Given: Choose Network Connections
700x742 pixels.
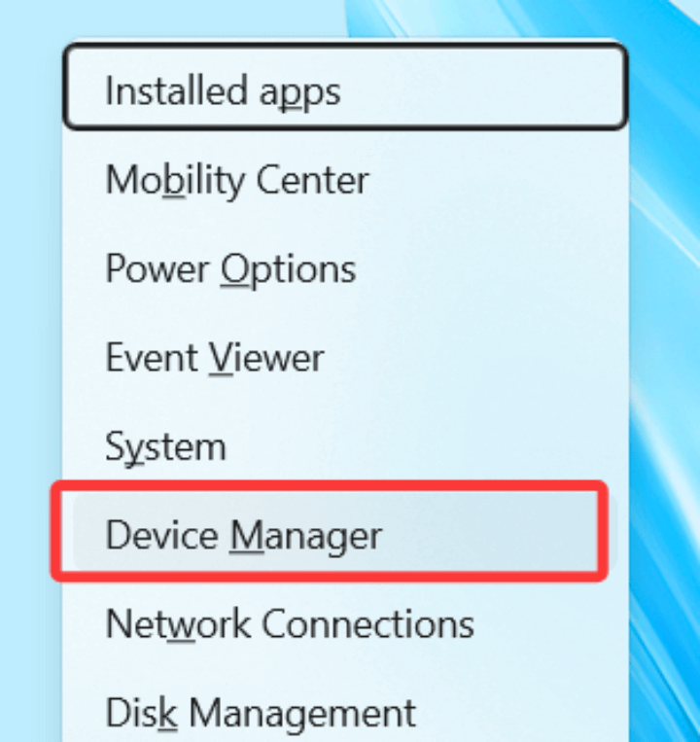Looking at the screenshot, I should pyautogui.click(x=289, y=622).
